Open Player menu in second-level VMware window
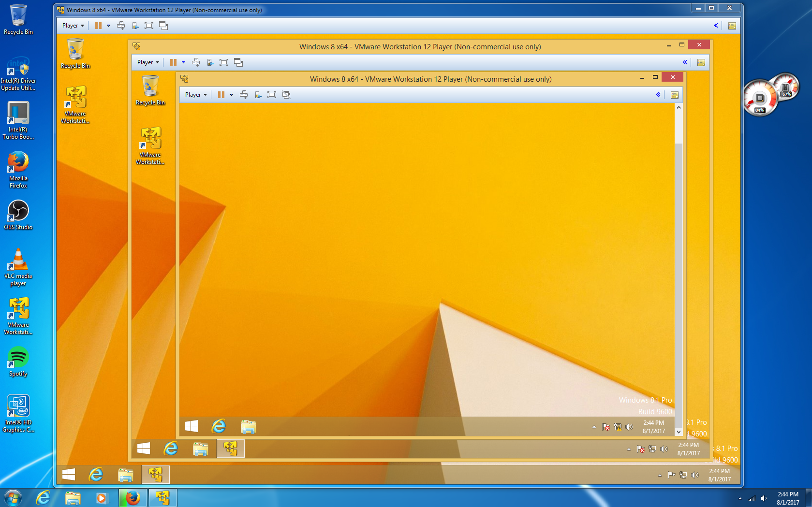Image resolution: width=812 pixels, height=507 pixels. coord(148,62)
